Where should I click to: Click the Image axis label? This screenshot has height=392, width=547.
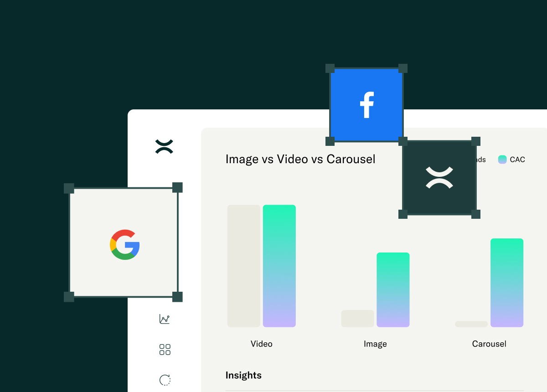(x=375, y=344)
